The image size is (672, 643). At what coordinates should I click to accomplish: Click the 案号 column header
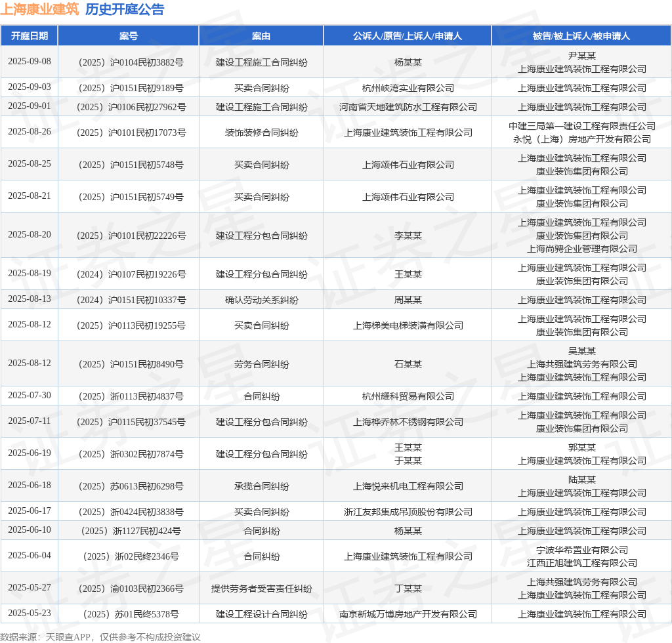pyautogui.click(x=129, y=36)
